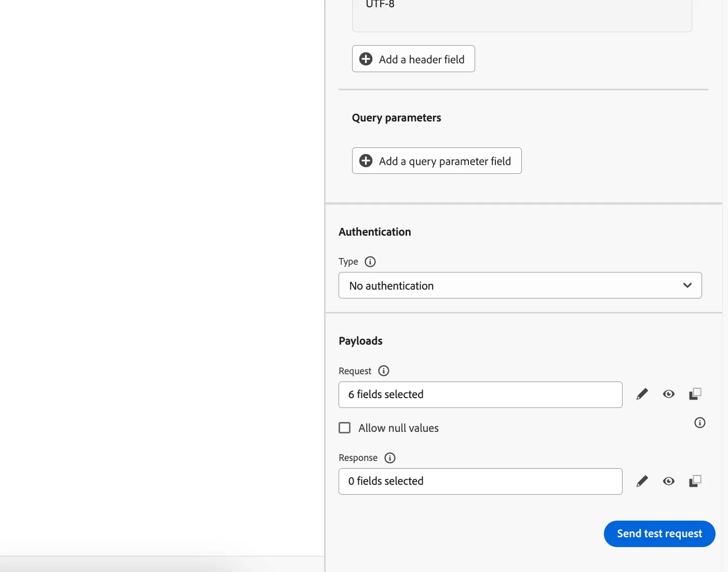The image size is (728, 572).
Task: Enable the Allow null values checkbox
Action: [x=345, y=428]
